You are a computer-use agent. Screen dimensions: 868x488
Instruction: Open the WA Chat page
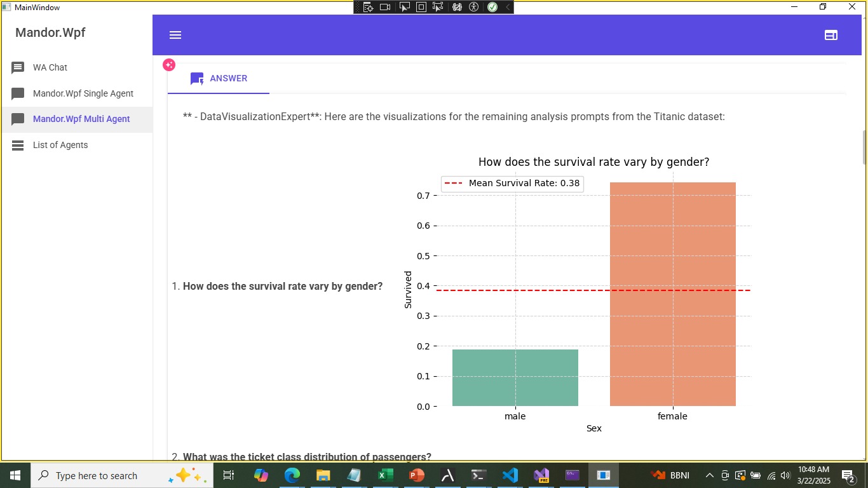tap(50, 67)
